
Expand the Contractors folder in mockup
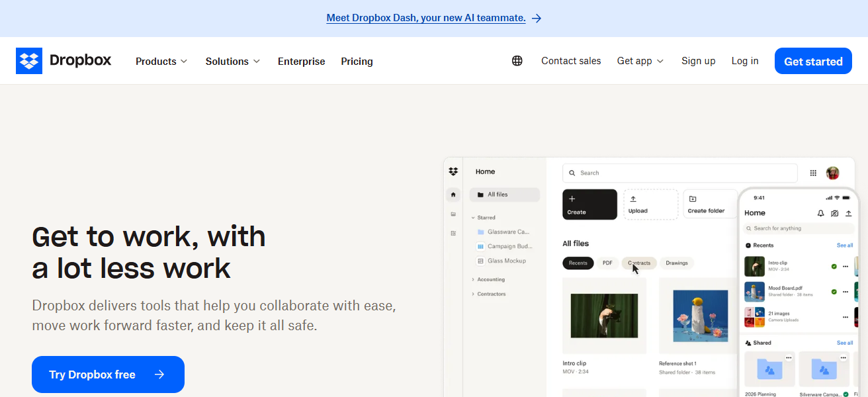click(473, 294)
